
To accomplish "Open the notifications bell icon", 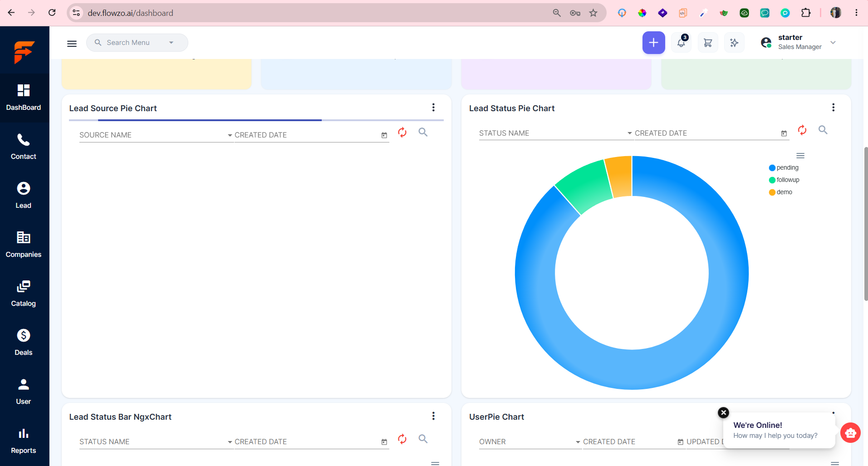I will point(681,43).
